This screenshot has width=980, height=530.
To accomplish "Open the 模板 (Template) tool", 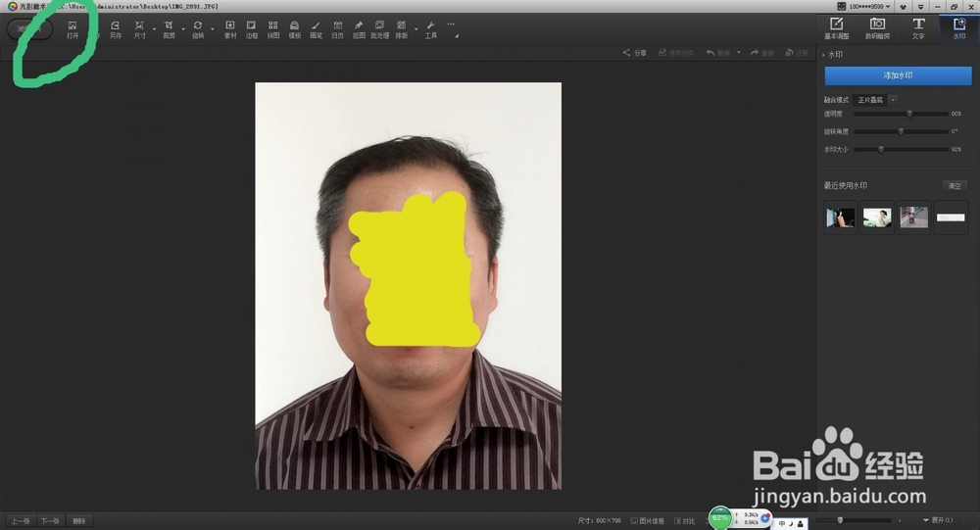I will tap(294, 29).
